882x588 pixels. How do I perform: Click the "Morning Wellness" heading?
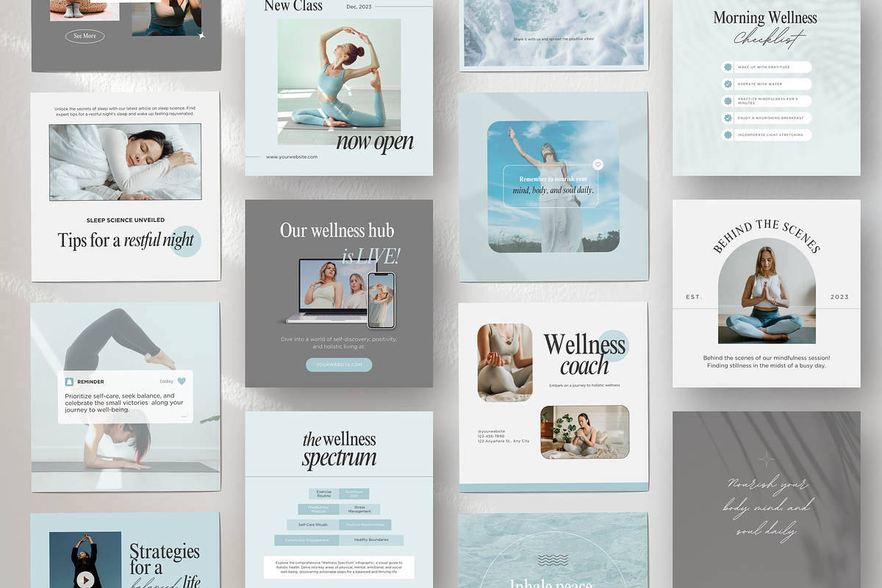765,18
